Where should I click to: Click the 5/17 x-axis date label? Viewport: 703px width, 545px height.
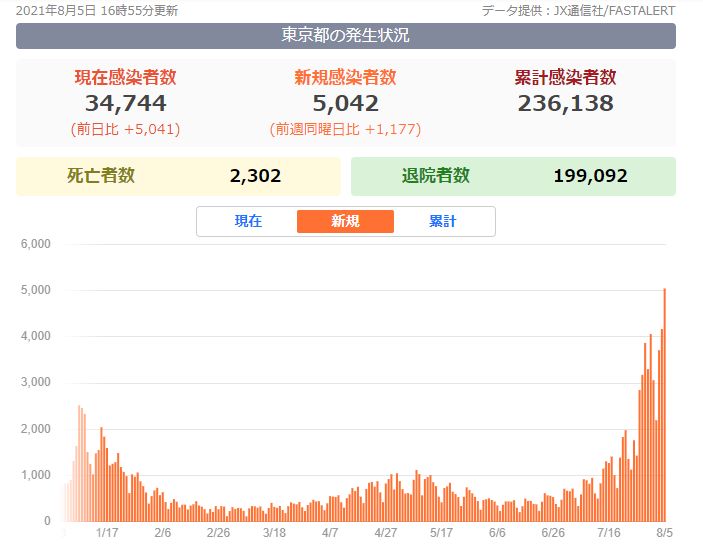pyautogui.click(x=441, y=532)
